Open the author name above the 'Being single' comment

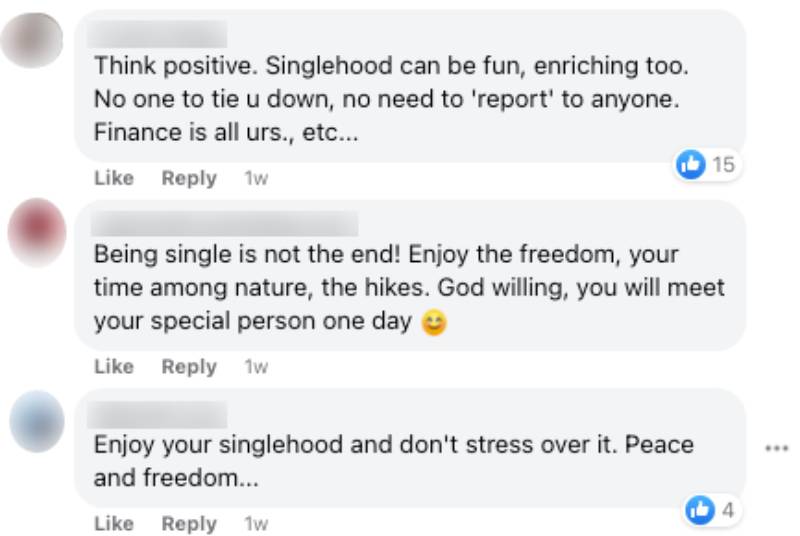point(225,224)
